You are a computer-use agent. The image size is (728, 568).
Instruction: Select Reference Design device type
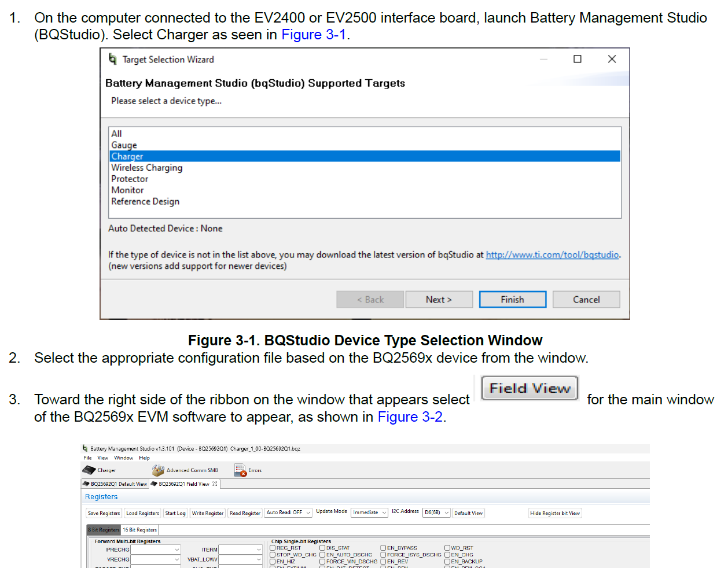(365, 201)
